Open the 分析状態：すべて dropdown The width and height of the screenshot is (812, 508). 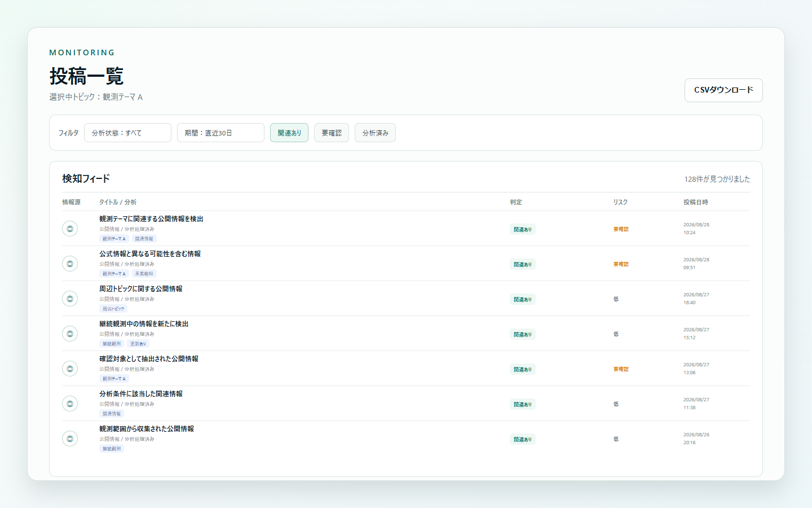click(x=127, y=133)
